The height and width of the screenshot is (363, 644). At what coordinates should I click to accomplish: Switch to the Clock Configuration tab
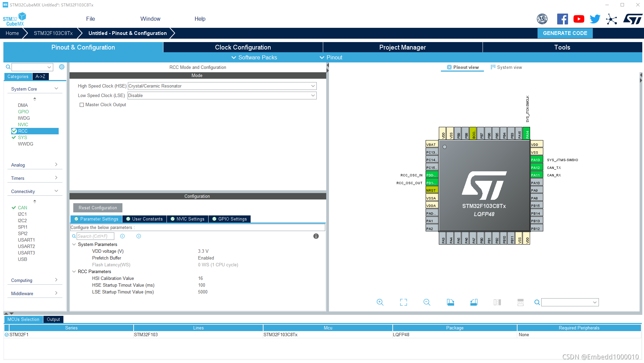pyautogui.click(x=243, y=47)
